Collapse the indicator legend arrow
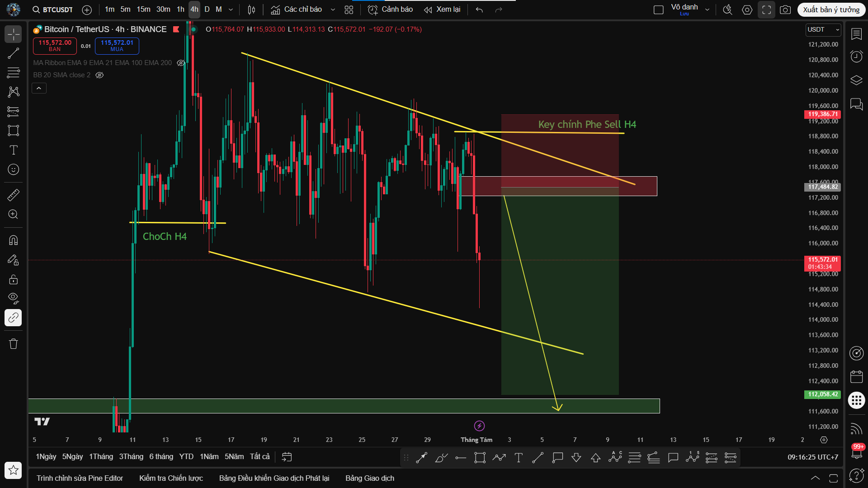The image size is (868, 488). (39, 88)
